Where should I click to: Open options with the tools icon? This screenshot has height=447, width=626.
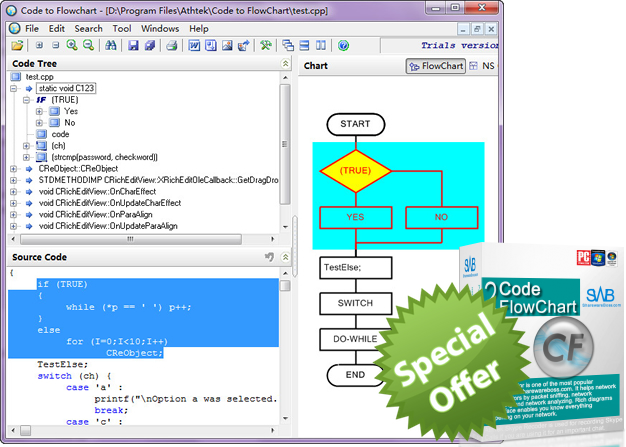click(265, 45)
